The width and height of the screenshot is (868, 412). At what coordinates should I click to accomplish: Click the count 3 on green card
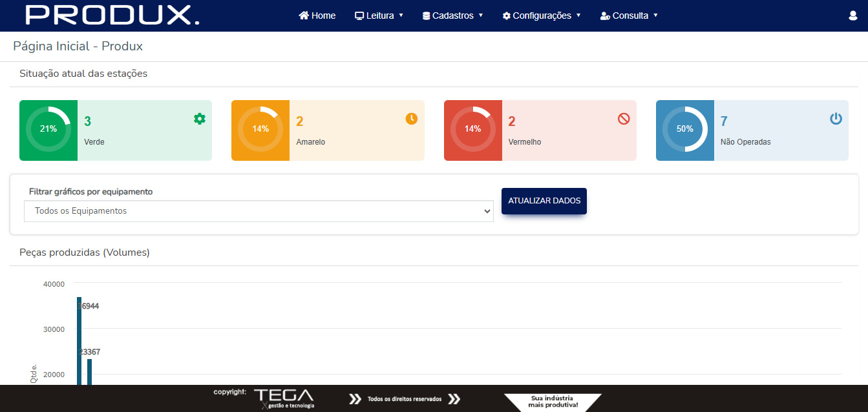coord(88,121)
